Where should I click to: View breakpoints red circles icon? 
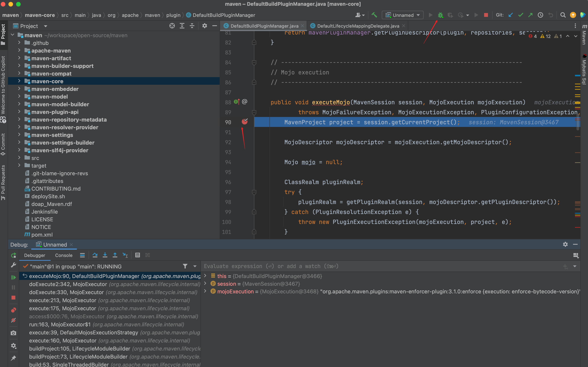pos(13,310)
